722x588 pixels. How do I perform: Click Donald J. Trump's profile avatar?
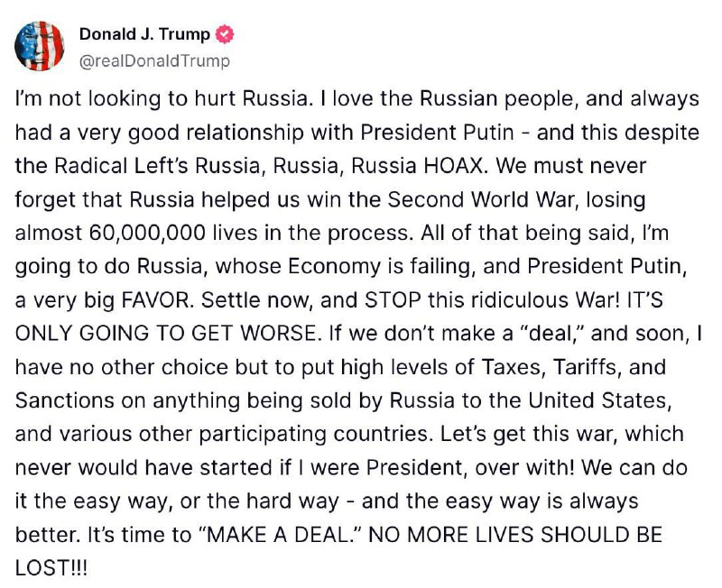coord(40,47)
